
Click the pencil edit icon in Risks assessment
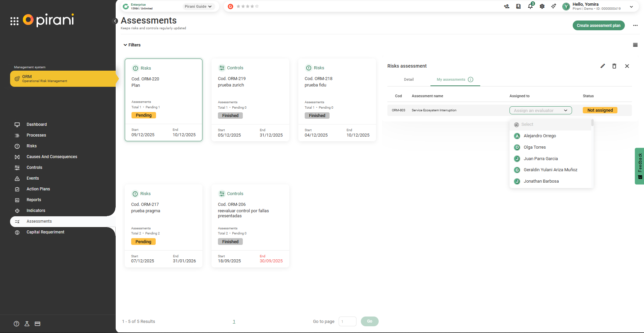pyautogui.click(x=603, y=66)
